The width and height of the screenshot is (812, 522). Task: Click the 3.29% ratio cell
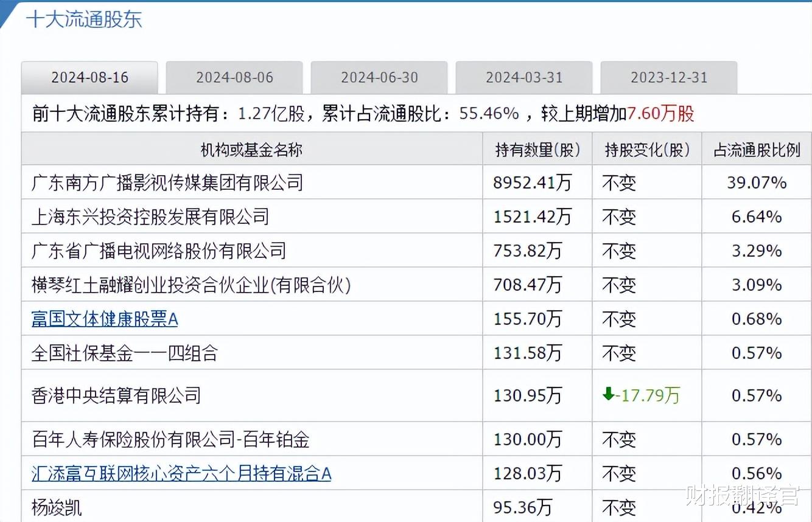tap(757, 251)
